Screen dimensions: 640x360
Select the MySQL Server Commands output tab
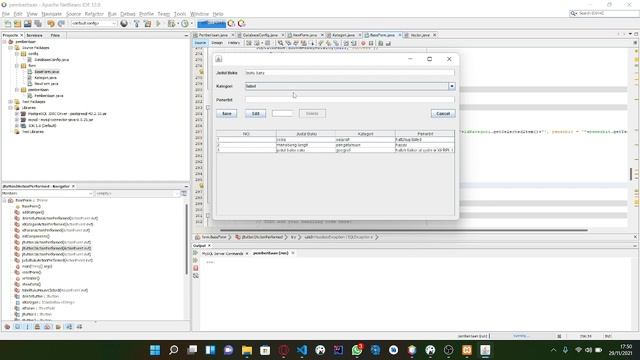coord(223,253)
